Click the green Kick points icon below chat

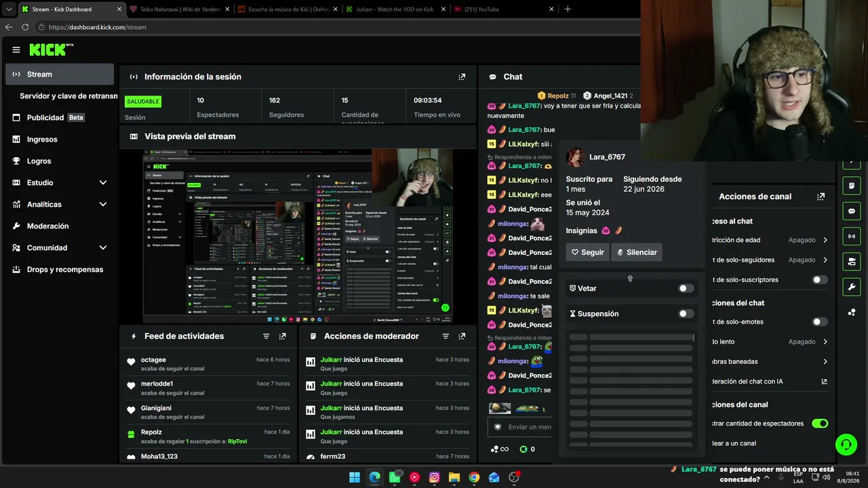524,449
